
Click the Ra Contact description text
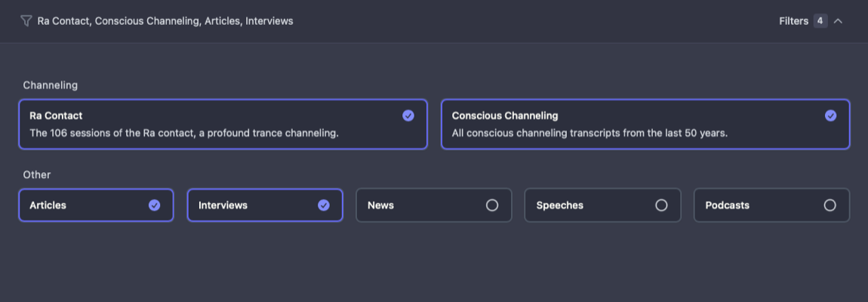click(x=184, y=133)
